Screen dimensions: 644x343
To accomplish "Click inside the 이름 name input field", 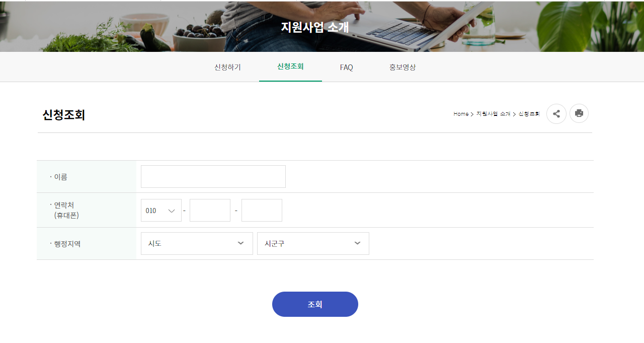I will point(213,176).
